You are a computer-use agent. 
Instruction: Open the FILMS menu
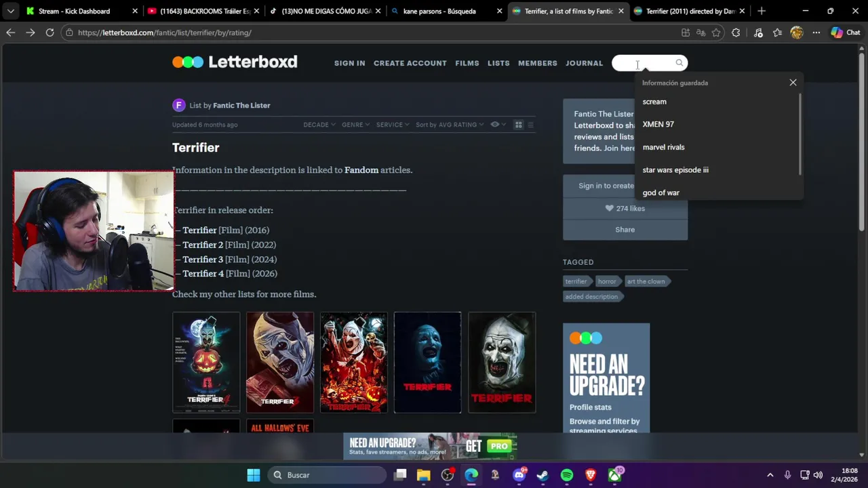[467, 63]
